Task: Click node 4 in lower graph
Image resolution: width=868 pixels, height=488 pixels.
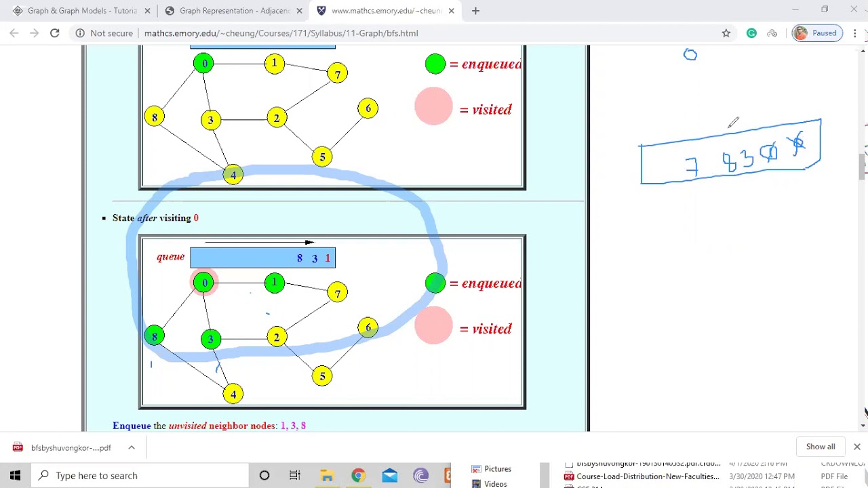Action: pyautogui.click(x=233, y=394)
